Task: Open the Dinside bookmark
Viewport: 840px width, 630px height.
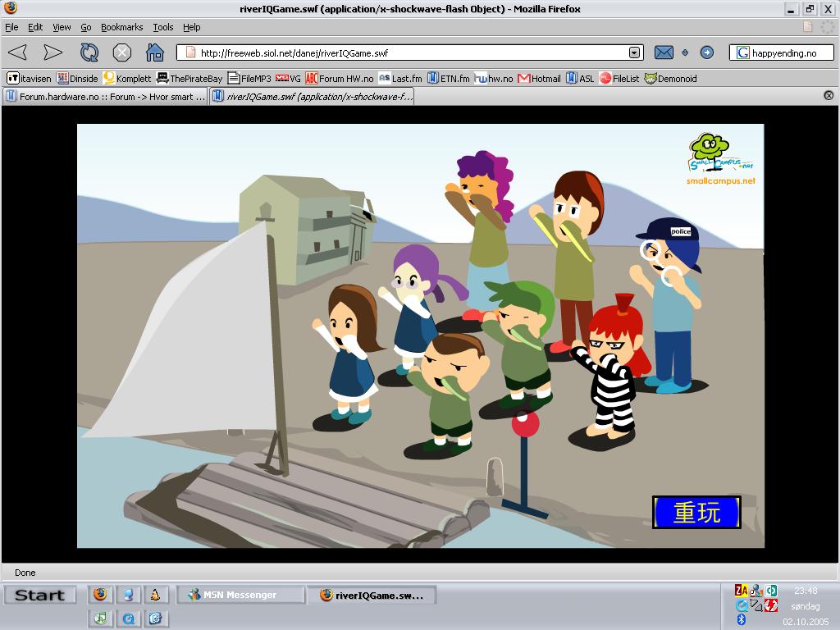Action: (77, 78)
